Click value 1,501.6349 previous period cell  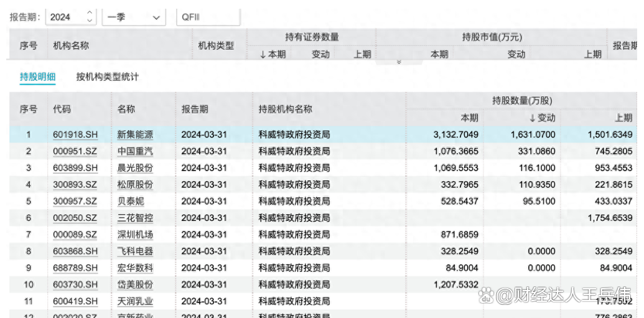pos(610,135)
